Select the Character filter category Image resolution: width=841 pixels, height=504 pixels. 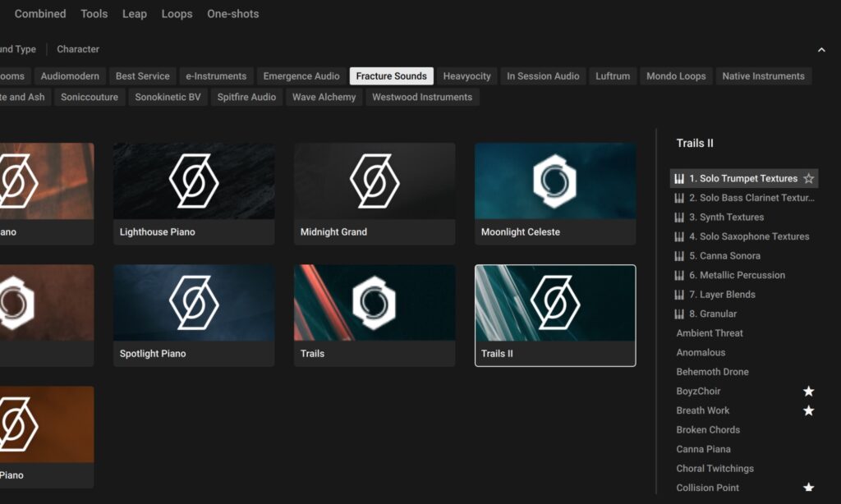78,49
